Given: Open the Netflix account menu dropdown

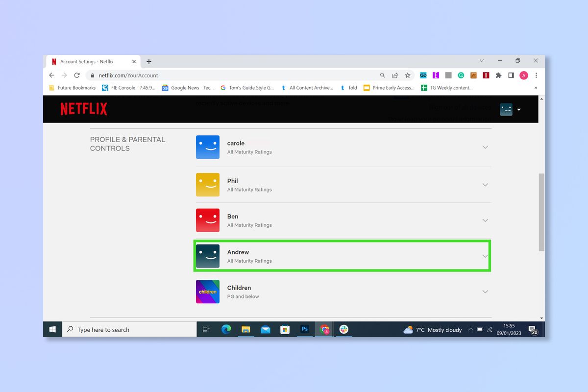Looking at the screenshot, I should [x=519, y=109].
